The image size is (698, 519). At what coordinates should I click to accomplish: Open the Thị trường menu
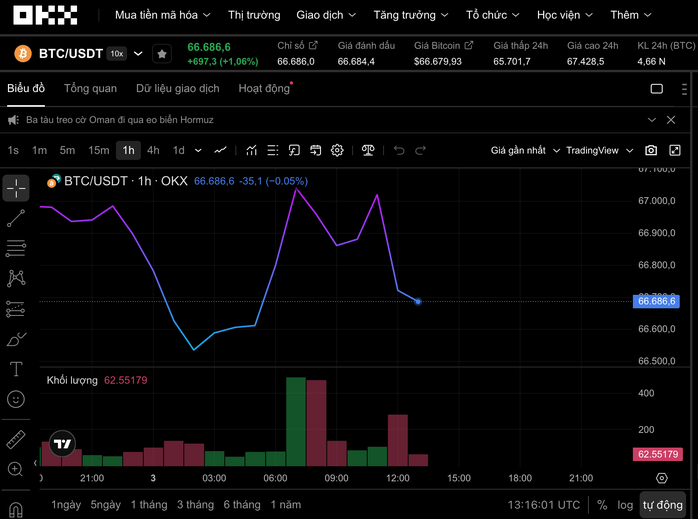point(254,15)
